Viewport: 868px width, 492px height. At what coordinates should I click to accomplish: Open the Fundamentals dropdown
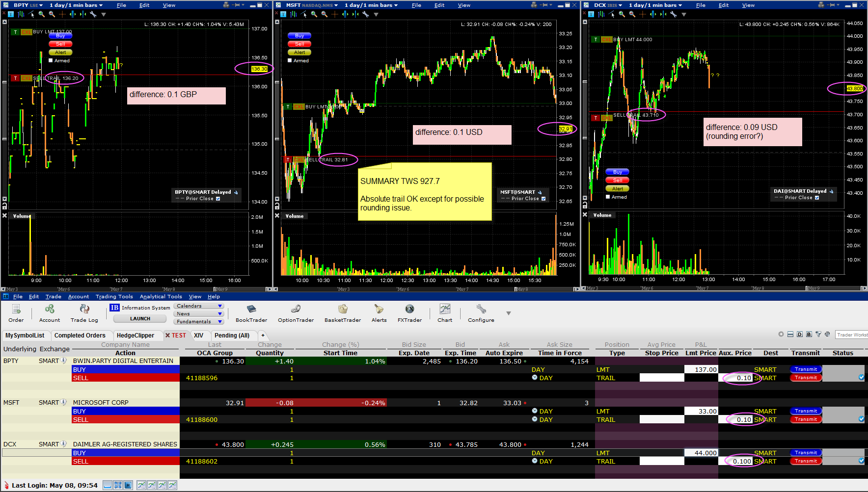pos(199,322)
